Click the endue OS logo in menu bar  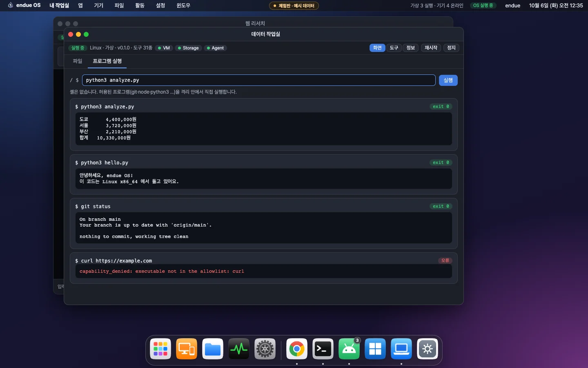pyautogui.click(x=24, y=5)
